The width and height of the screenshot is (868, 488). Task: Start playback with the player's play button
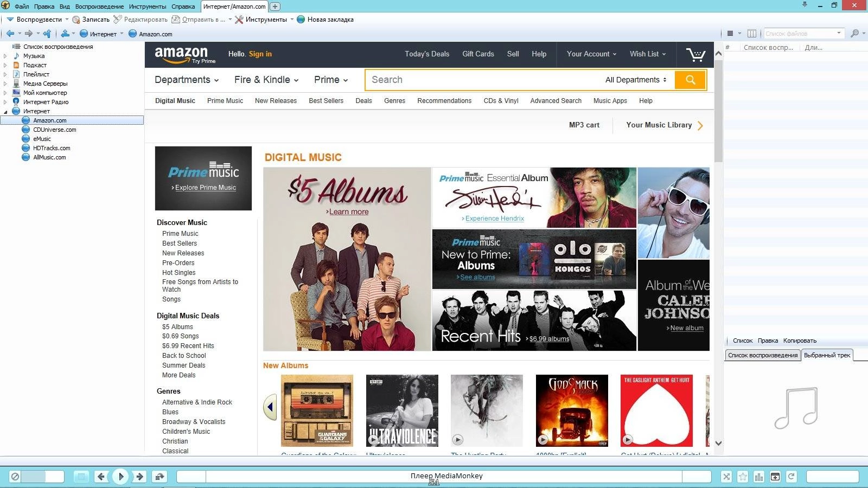120,477
